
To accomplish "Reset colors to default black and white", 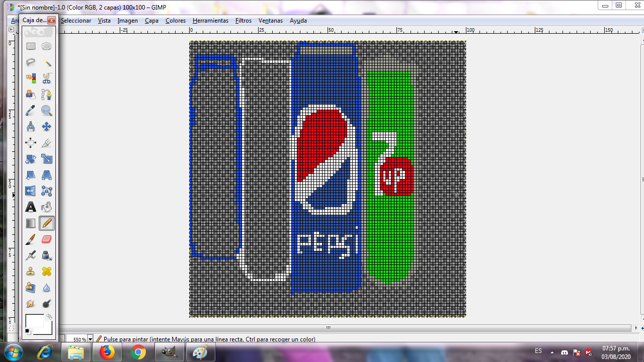I will (28, 331).
